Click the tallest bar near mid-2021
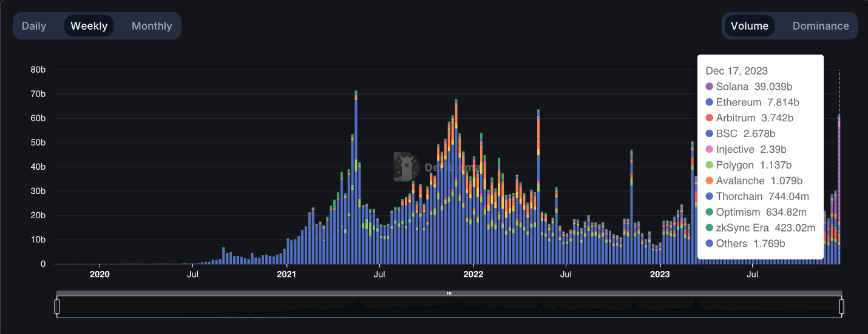This screenshot has height=334, width=868. (356, 177)
